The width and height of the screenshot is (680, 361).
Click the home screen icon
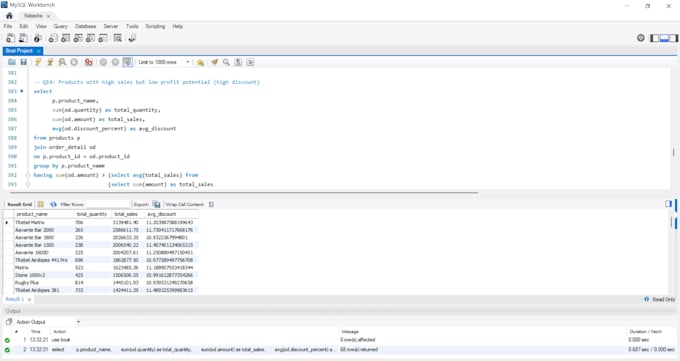point(9,16)
